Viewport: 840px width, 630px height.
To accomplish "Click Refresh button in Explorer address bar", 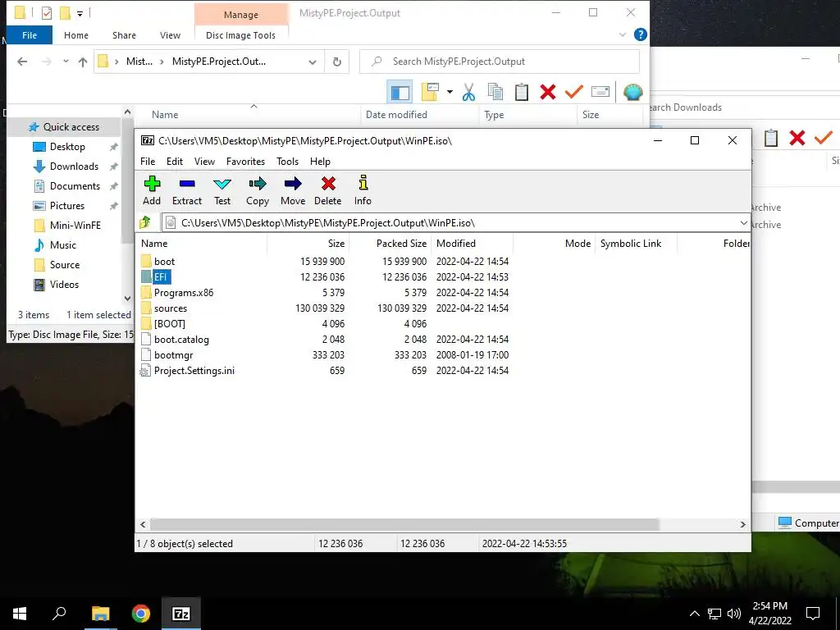I will click(x=337, y=62).
